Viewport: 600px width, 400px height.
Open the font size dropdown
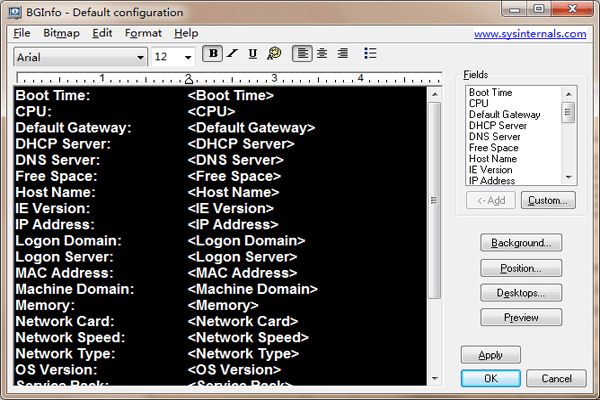coord(188,57)
